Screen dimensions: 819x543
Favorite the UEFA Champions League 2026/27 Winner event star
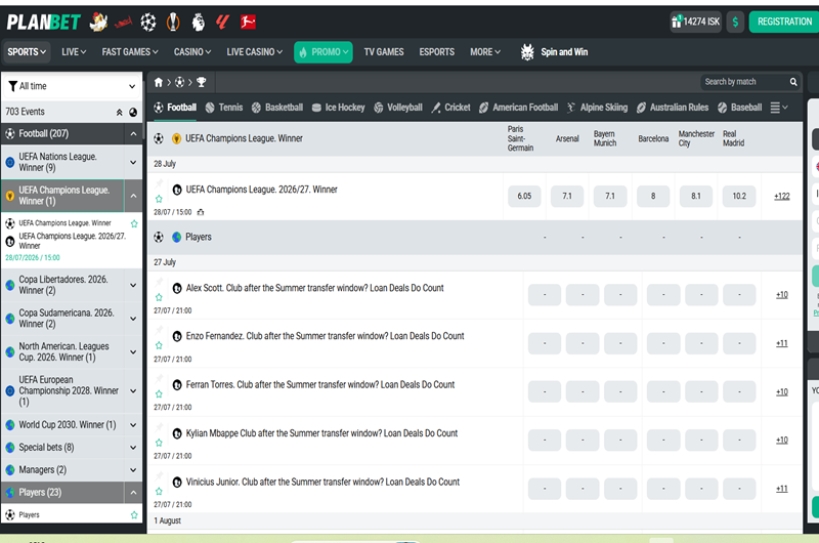159,199
